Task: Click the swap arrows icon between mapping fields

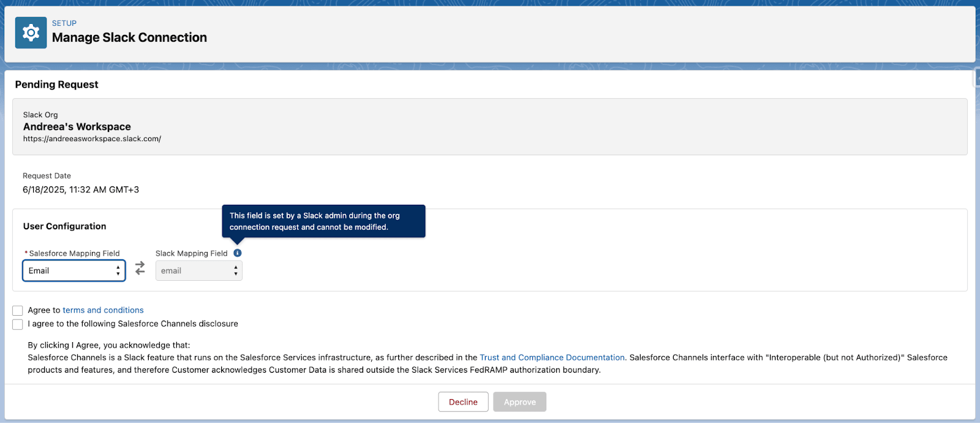Action: point(140,269)
